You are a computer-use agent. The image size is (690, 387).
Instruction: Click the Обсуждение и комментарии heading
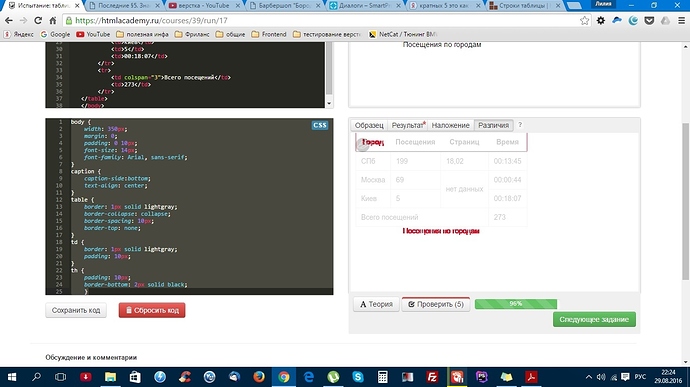pyautogui.click(x=91, y=357)
